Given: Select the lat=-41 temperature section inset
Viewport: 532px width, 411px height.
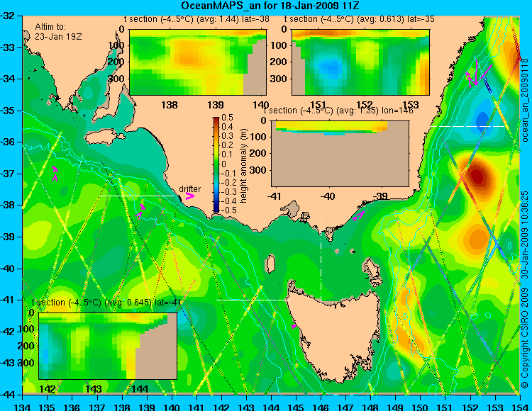Looking at the screenshot, I should (108, 346).
